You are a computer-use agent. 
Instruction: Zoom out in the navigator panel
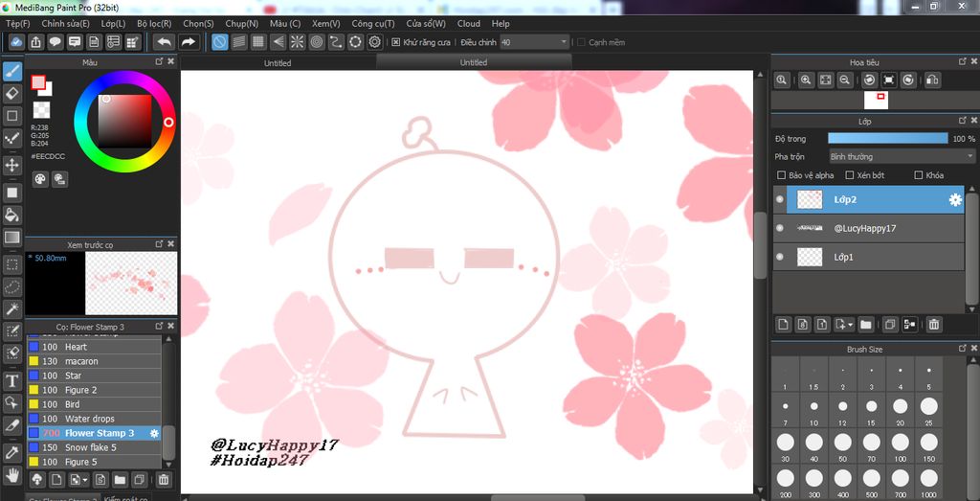[x=844, y=80]
